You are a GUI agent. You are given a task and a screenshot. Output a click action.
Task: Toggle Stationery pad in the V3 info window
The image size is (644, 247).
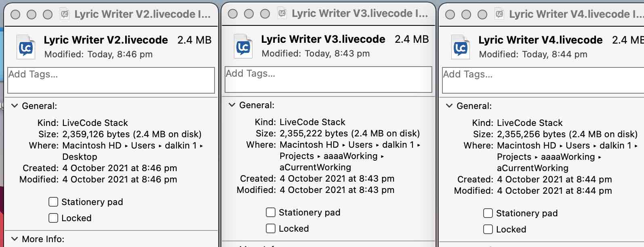point(271,212)
